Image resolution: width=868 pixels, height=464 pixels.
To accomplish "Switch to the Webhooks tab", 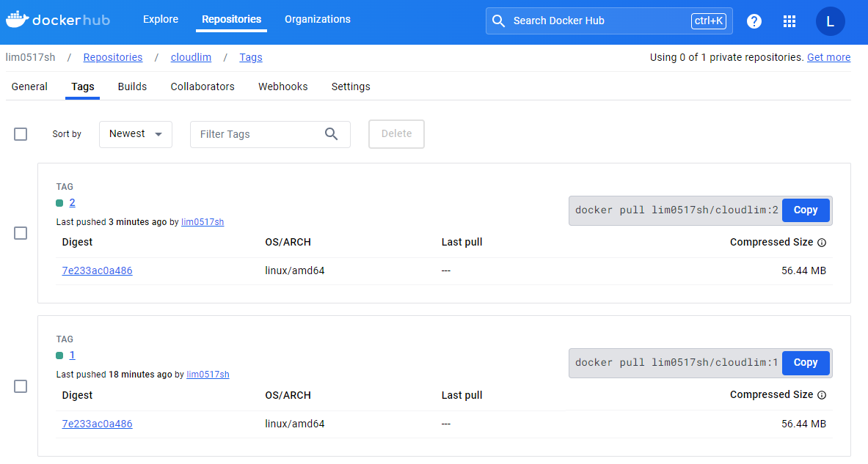I will 283,86.
